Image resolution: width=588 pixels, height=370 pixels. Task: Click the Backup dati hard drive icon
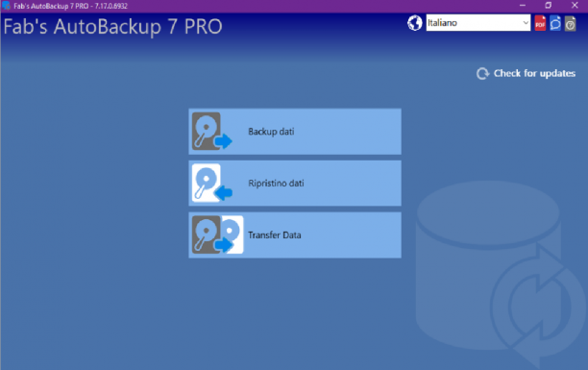[x=212, y=132]
